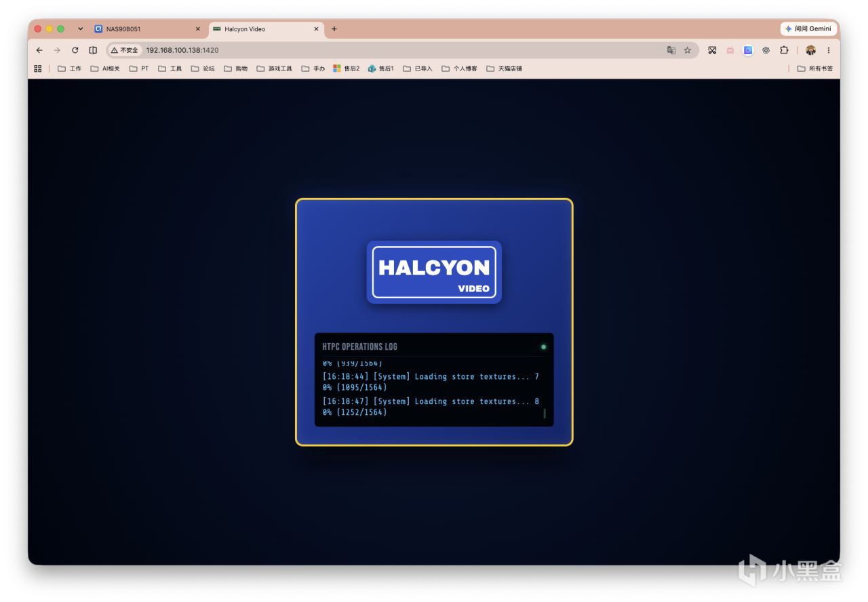
Task: Click the yellow minimize window button
Action: click(x=50, y=29)
